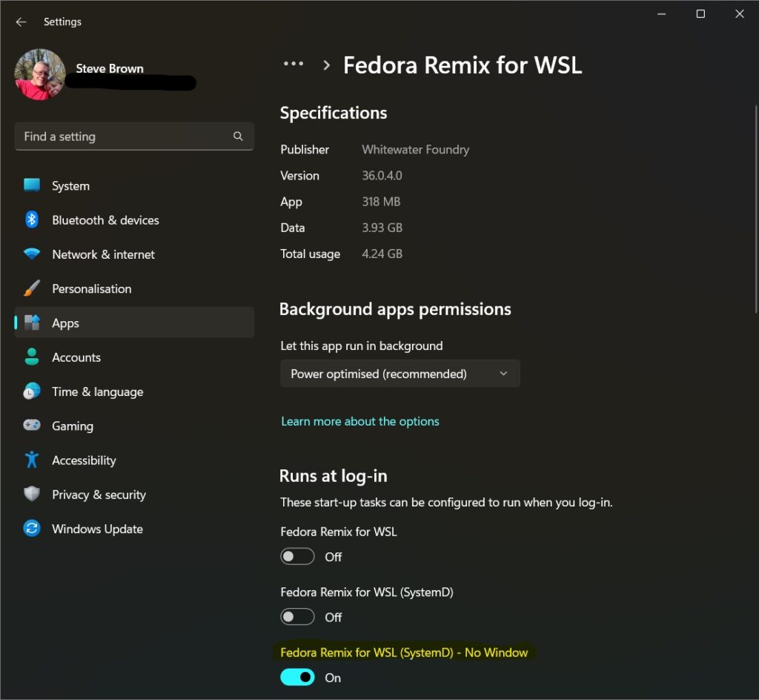Open the Personalisation section
Image resolution: width=759 pixels, height=700 pixels.
[91, 288]
